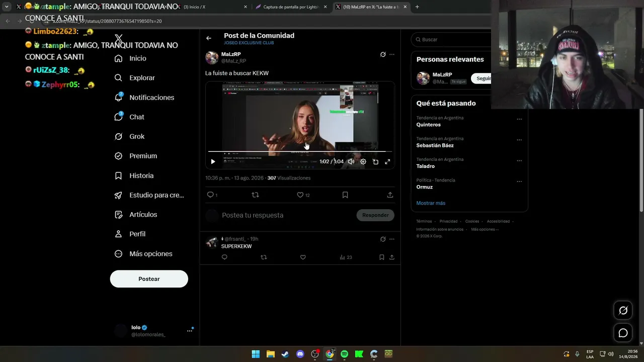Toggle picture-in-picture for the video
644x362 pixels.
pyautogui.click(x=375, y=162)
